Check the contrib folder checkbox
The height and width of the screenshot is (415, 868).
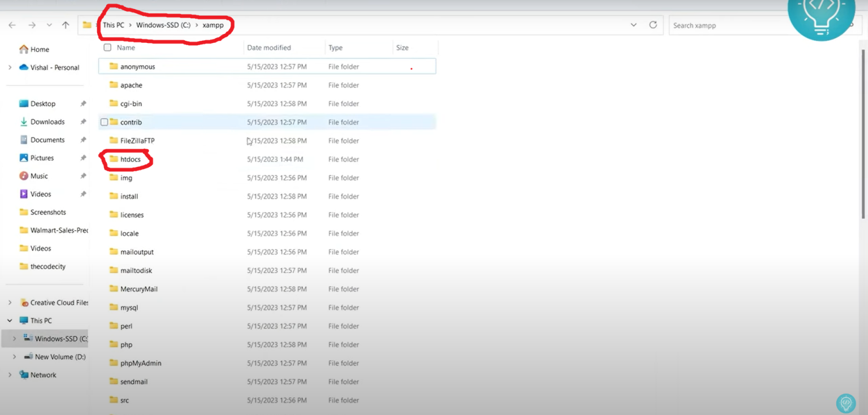pyautogui.click(x=104, y=122)
